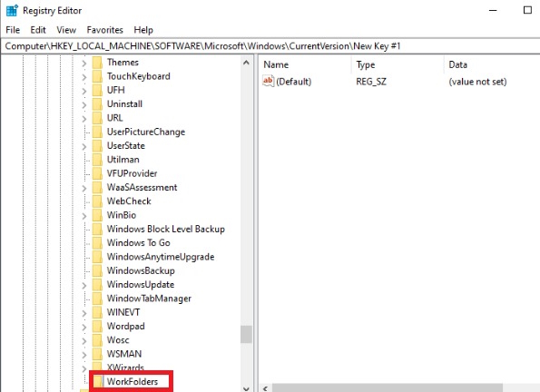Select the WebCheck key label
The width and height of the screenshot is (540, 392).
(129, 201)
